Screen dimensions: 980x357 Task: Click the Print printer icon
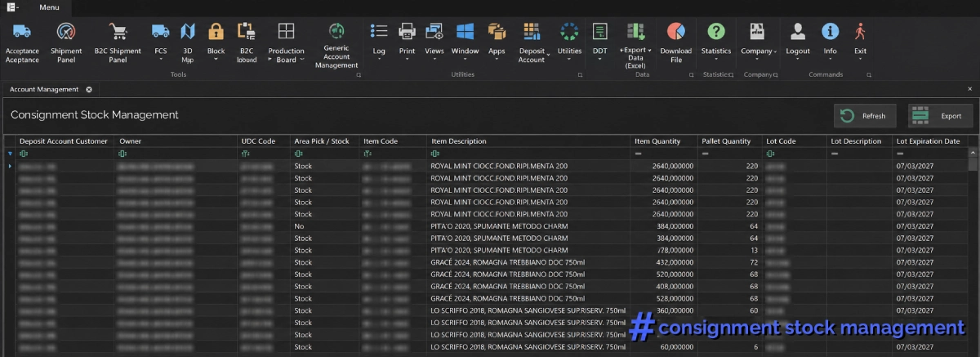[407, 31]
